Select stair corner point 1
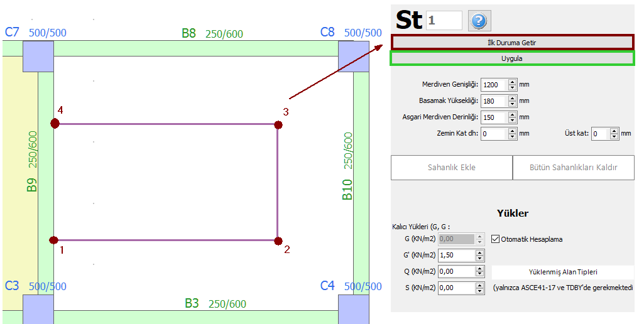 pos(54,240)
